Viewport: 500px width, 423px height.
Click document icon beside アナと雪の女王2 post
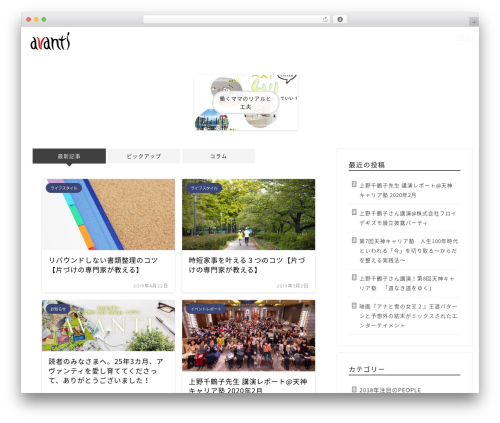click(354, 306)
